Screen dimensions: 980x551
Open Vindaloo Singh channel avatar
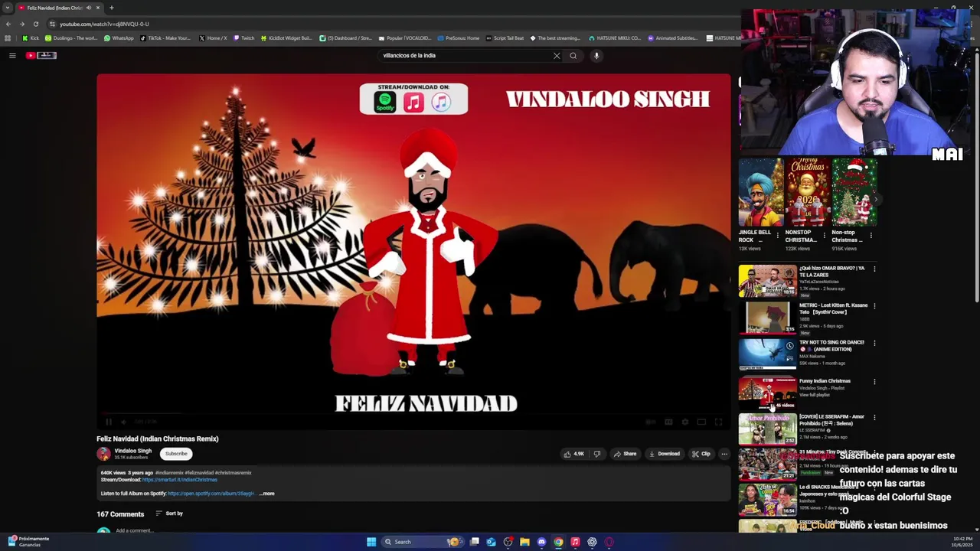103,454
